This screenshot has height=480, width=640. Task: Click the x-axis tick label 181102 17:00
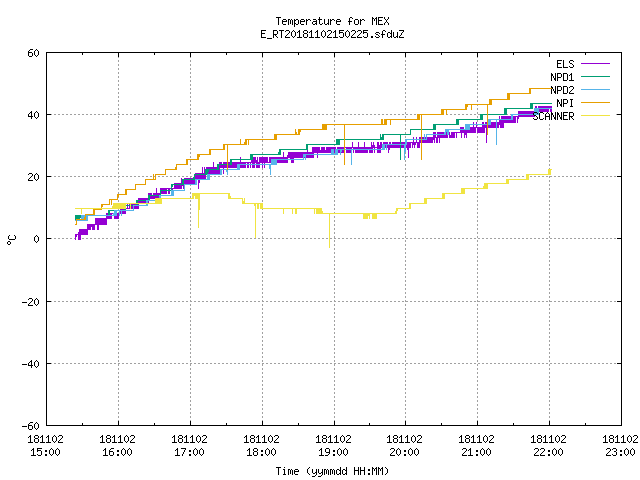click(x=189, y=446)
